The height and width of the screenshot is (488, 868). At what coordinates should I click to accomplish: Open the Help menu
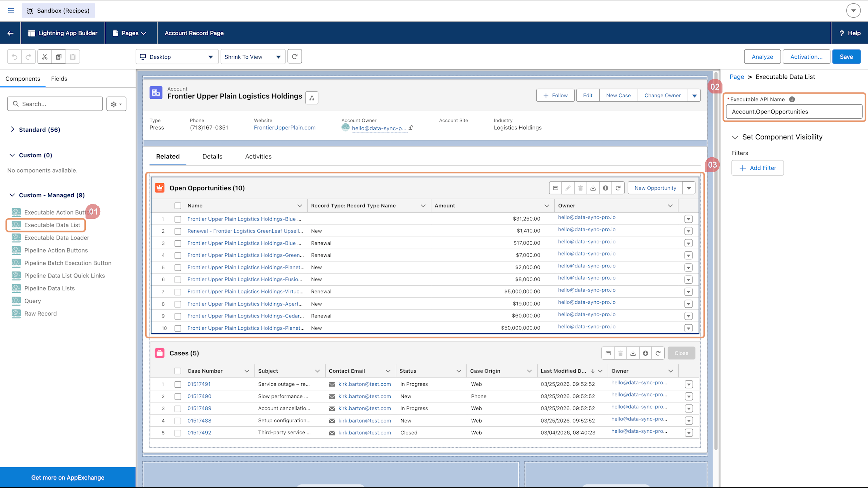(849, 33)
